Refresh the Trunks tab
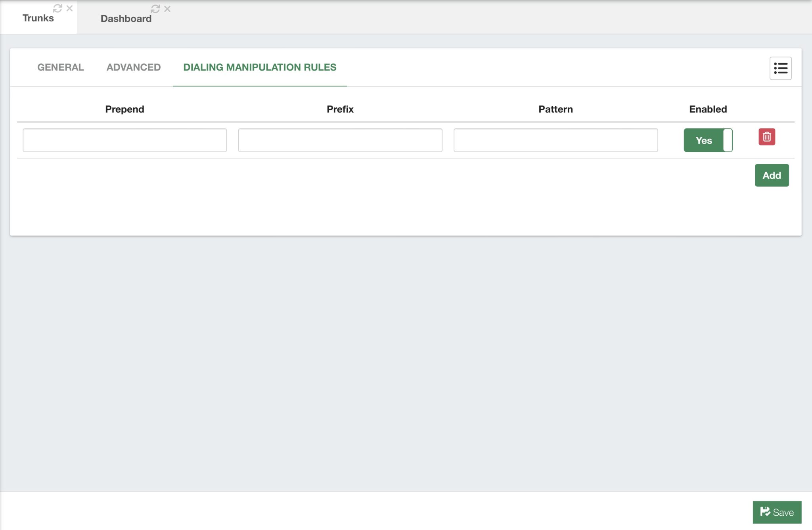Image resolution: width=812 pixels, height=530 pixels. [57, 8]
